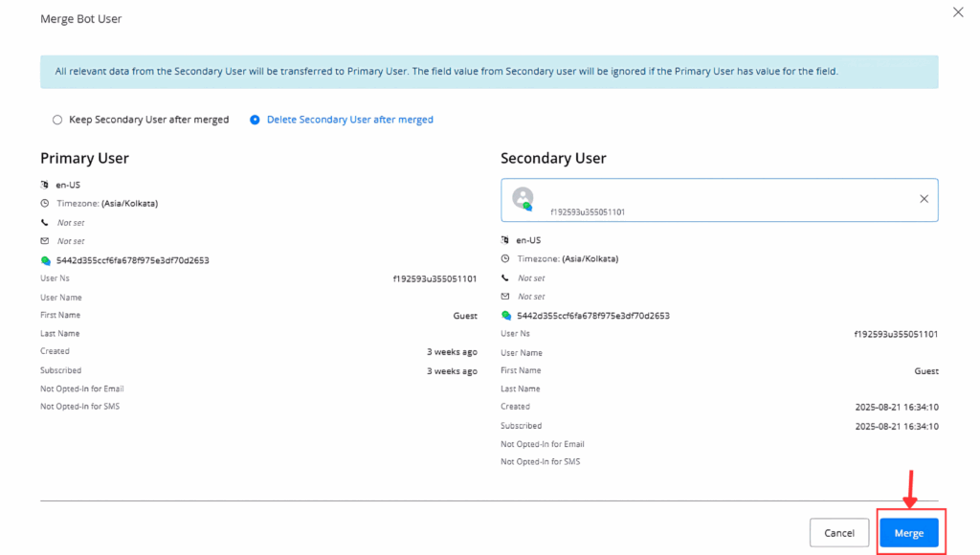Clear the selected Secondary User
This screenshot has height=555, width=980.
[x=924, y=199]
